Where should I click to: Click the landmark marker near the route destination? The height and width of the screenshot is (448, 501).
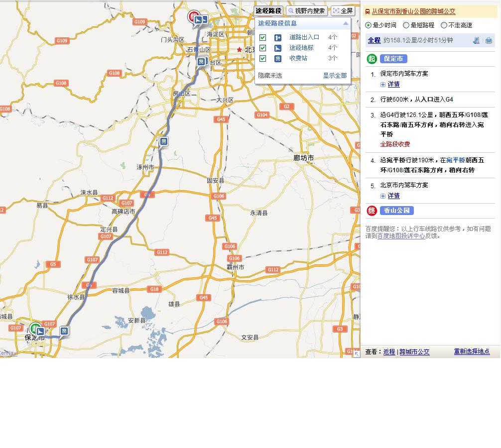(198, 20)
